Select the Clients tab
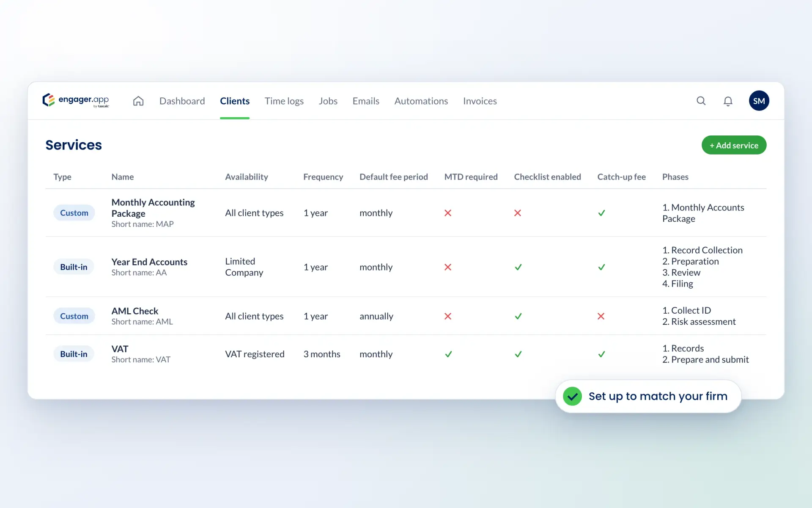 (x=235, y=101)
